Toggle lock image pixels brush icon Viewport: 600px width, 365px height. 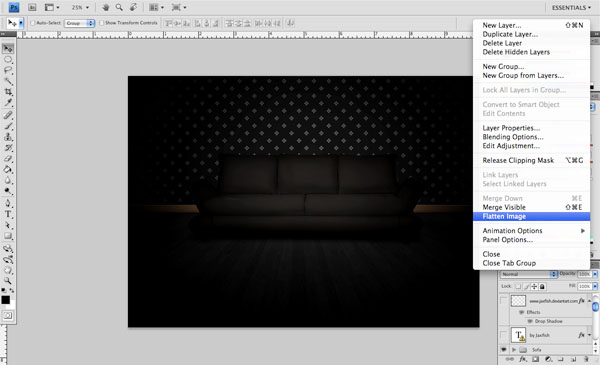[x=527, y=287]
